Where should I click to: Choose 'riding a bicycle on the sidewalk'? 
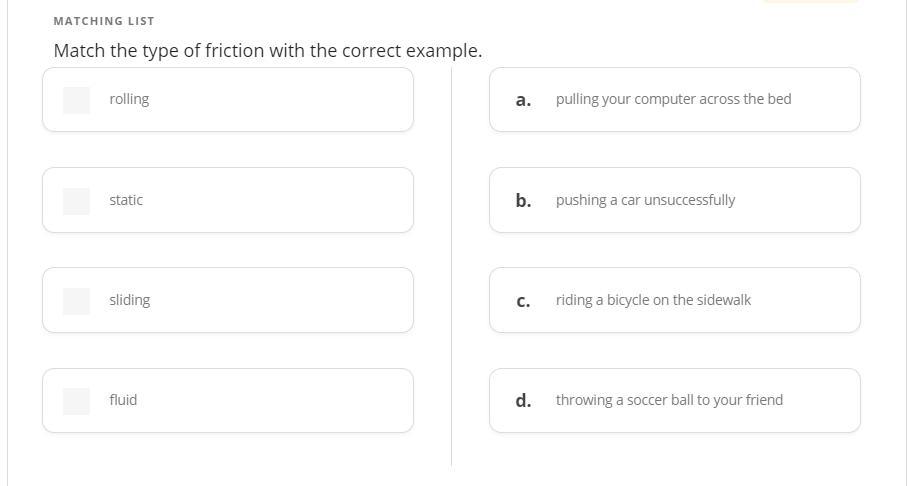click(x=653, y=300)
